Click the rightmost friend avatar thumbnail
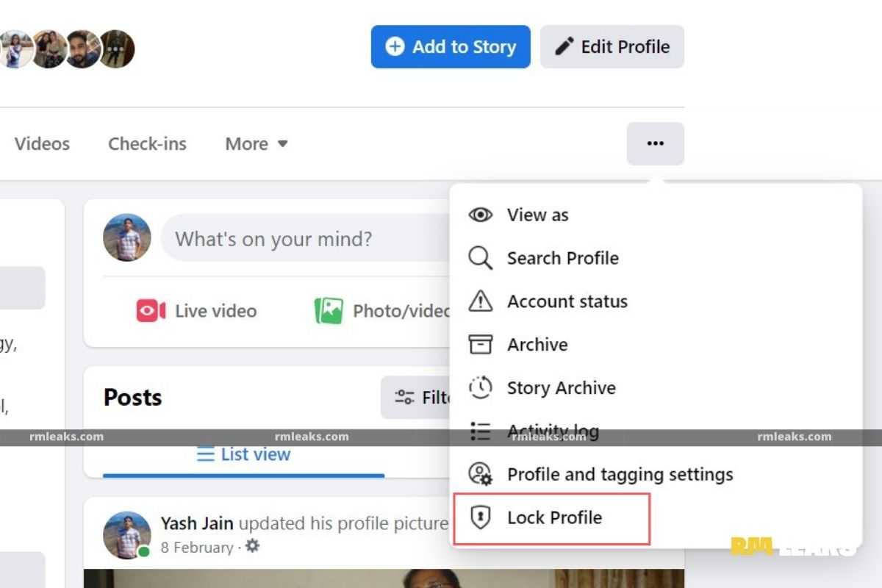The width and height of the screenshot is (882, 588). click(116, 49)
